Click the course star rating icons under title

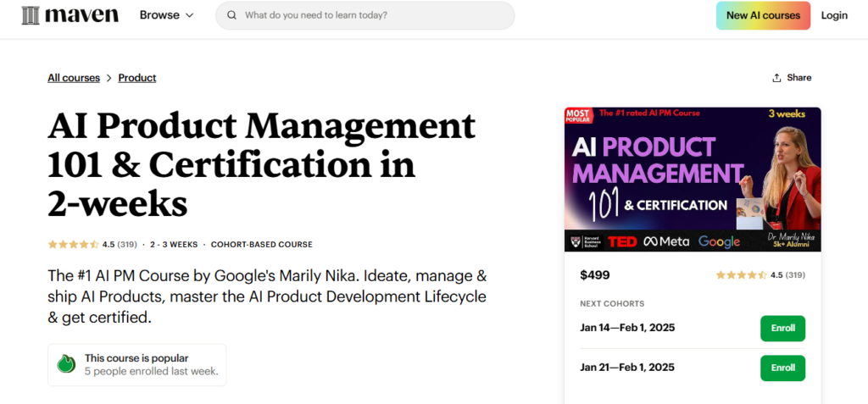pyautogui.click(x=73, y=245)
